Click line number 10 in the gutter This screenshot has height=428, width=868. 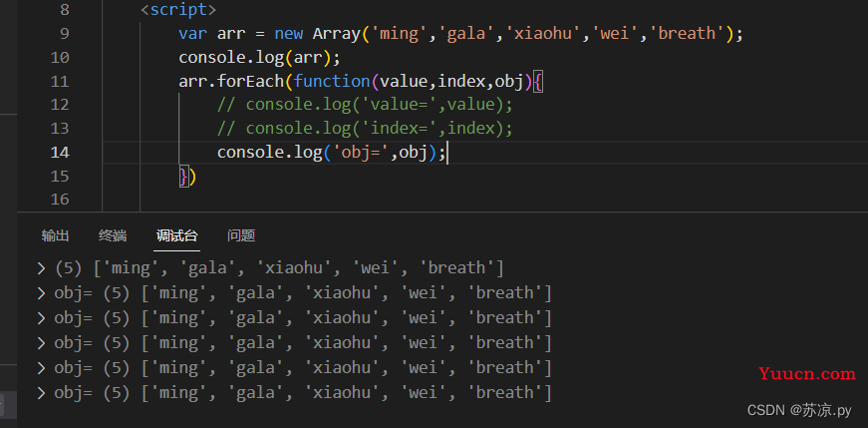(60, 58)
